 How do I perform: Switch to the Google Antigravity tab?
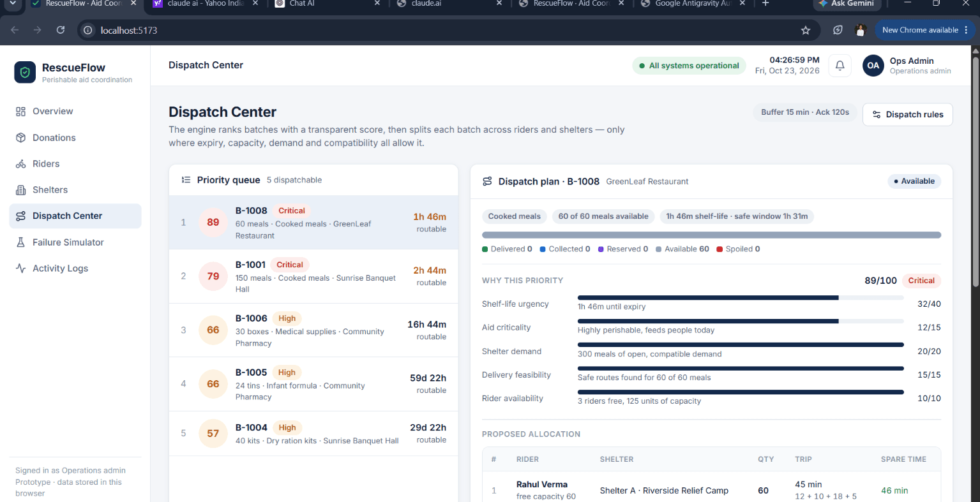(692, 4)
